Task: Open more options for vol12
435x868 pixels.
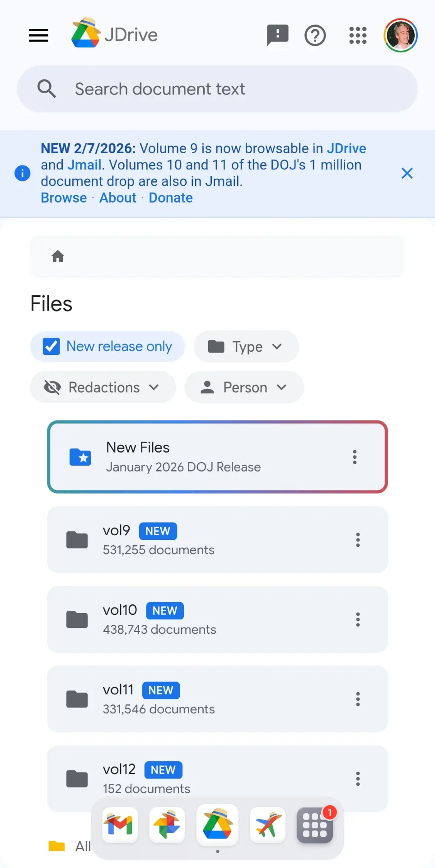Action: 358,778
